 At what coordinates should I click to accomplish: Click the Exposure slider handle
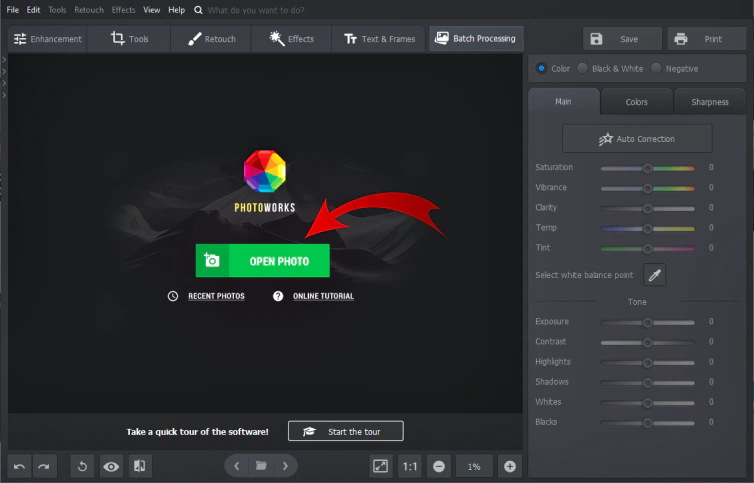[647, 322]
